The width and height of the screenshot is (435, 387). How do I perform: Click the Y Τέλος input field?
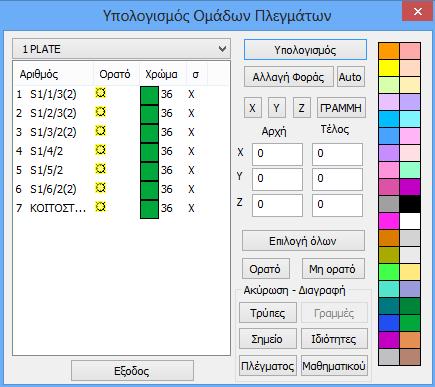pos(337,179)
